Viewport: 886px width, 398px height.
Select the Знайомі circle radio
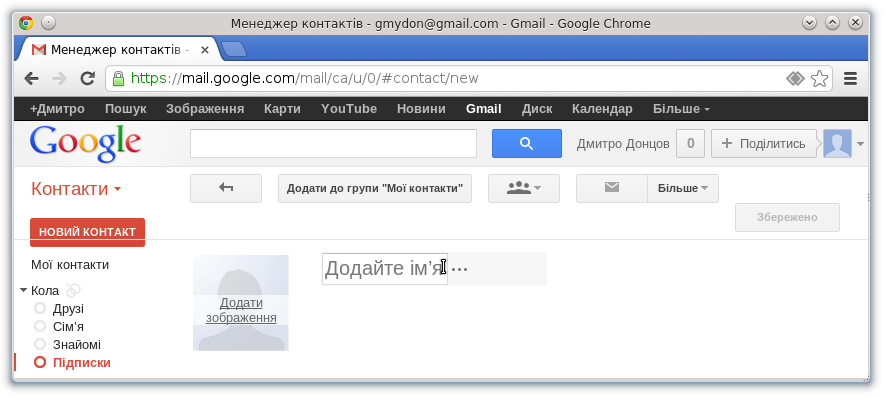click(x=40, y=344)
